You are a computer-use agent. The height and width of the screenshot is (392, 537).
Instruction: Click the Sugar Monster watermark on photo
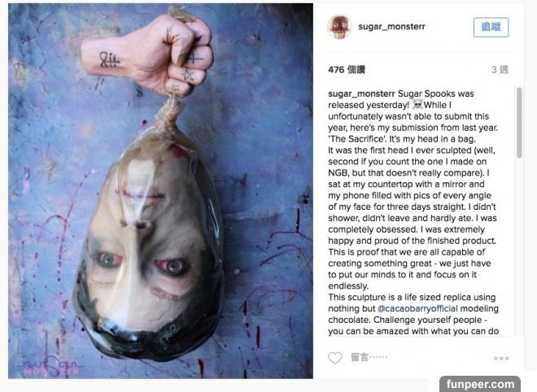[x=50, y=367]
